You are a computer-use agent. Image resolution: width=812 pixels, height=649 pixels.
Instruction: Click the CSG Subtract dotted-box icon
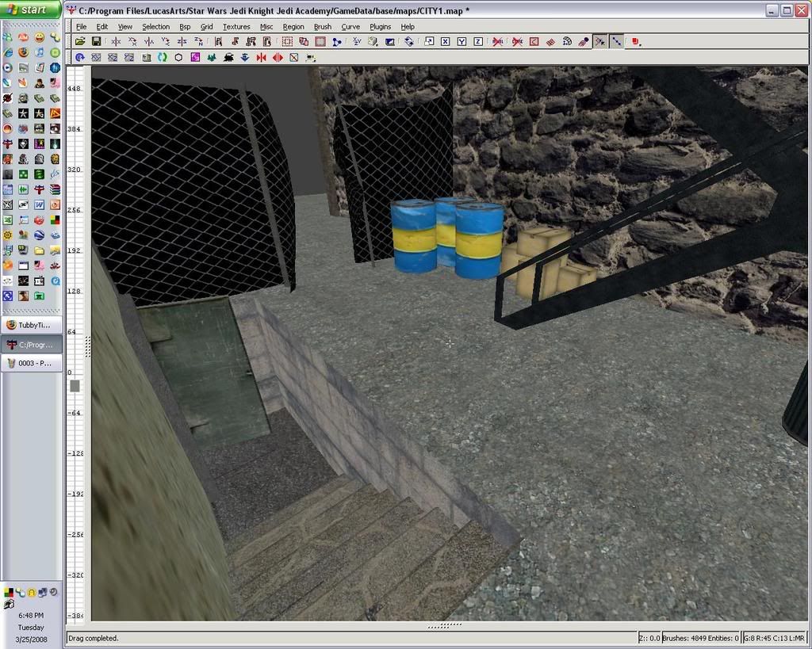point(287,41)
